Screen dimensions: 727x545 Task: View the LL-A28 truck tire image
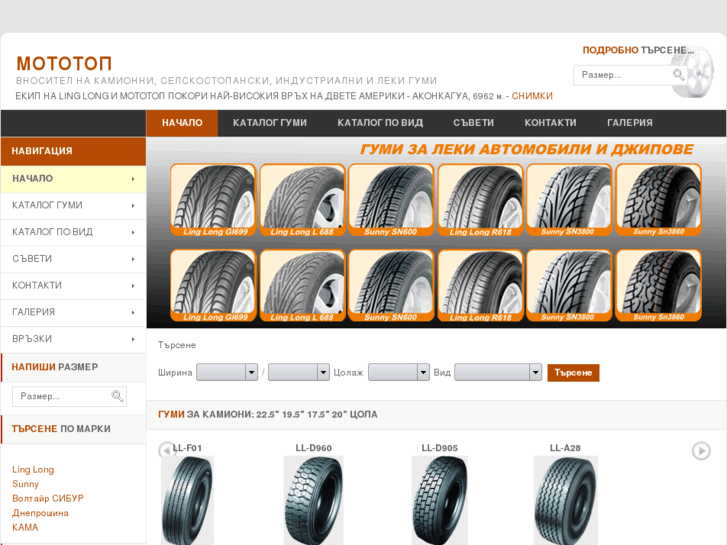tap(566, 500)
